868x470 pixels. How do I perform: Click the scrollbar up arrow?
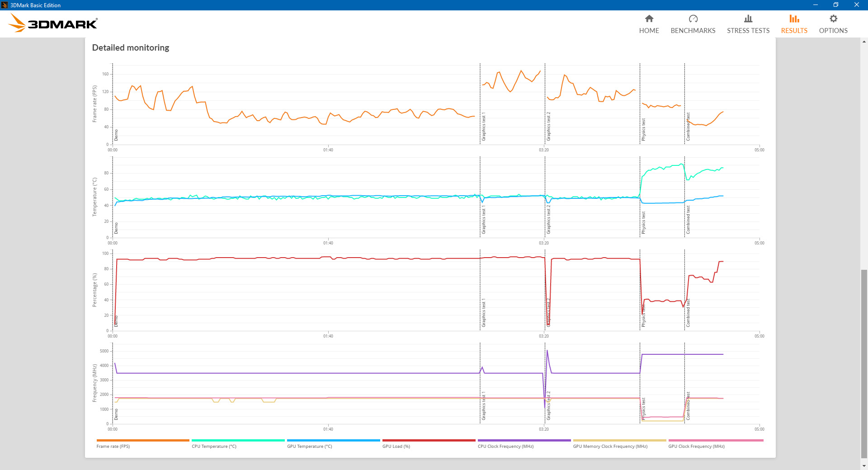(864, 42)
